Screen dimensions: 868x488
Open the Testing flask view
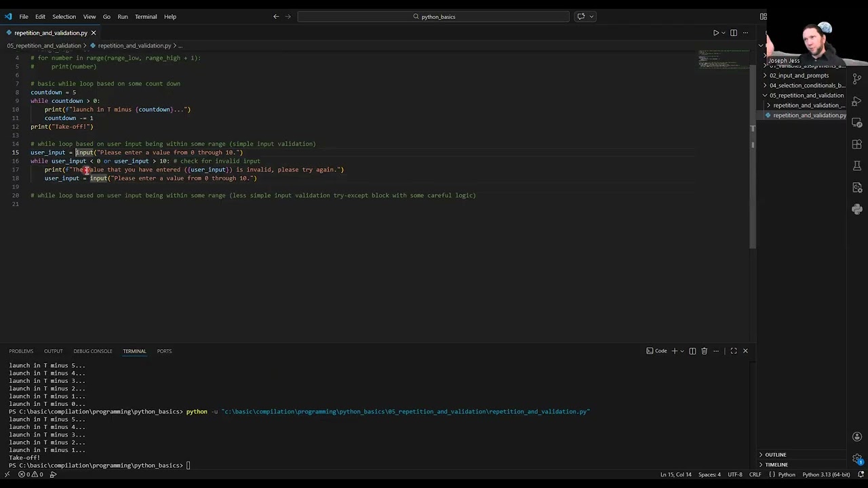[856, 165]
